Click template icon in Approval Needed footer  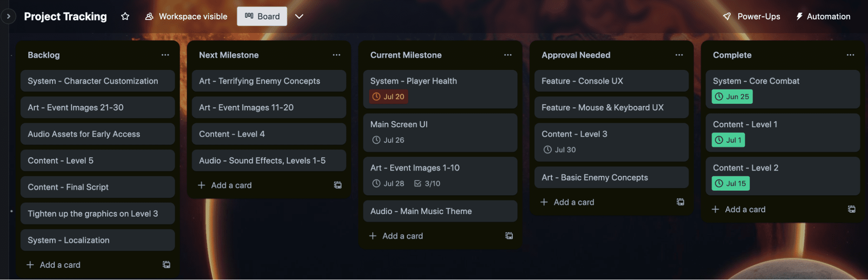point(680,202)
